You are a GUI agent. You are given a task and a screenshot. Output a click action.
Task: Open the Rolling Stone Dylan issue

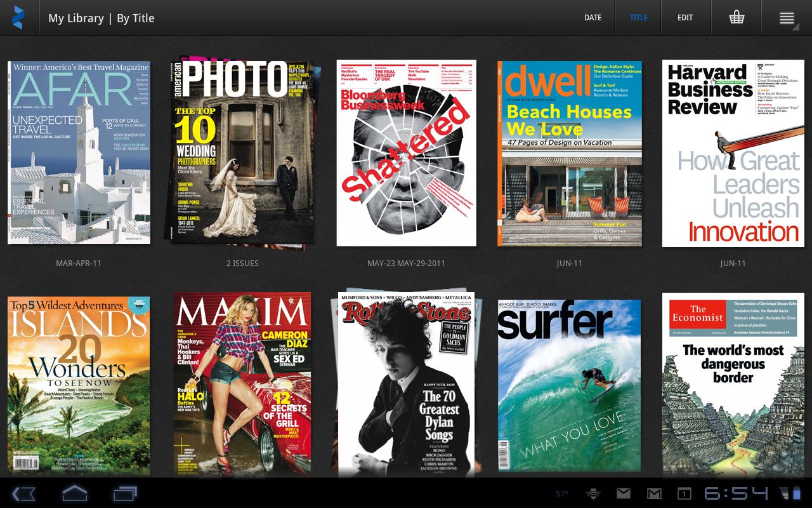pyautogui.click(x=406, y=384)
